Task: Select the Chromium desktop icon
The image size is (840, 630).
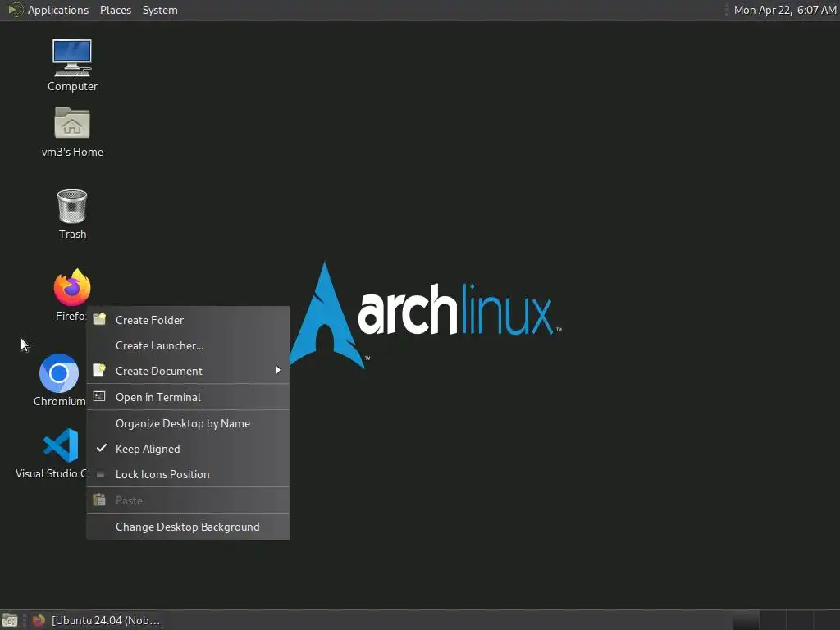Action: tap(59, 373)
